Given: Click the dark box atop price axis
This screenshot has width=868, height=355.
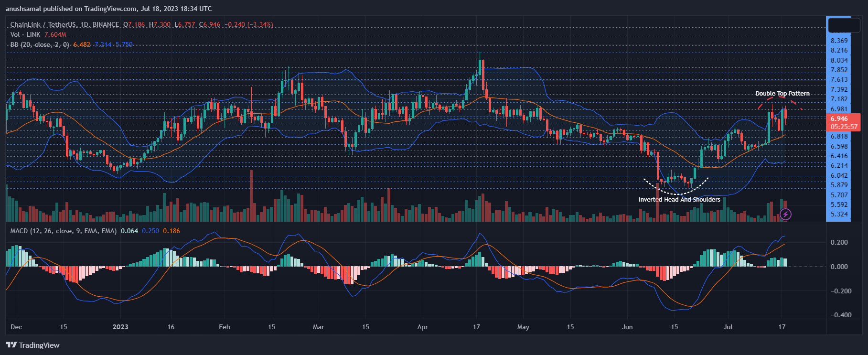Looking at the screenshot, I should pyautogui.click(x=844, y=25).
